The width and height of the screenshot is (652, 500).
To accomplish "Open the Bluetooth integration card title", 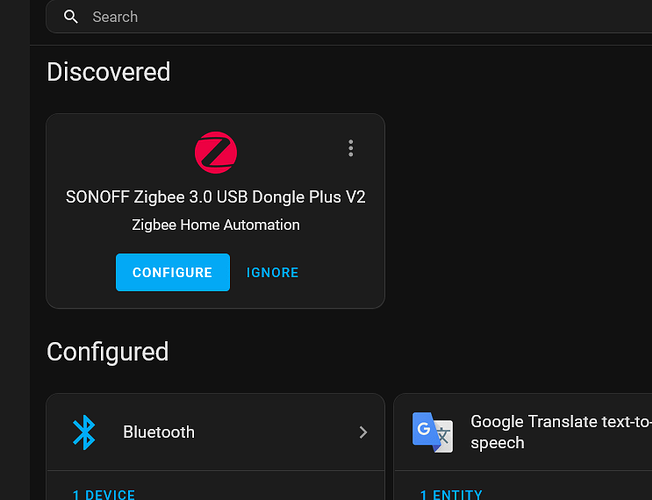I will pyautogui.click(x=159, y=432).
